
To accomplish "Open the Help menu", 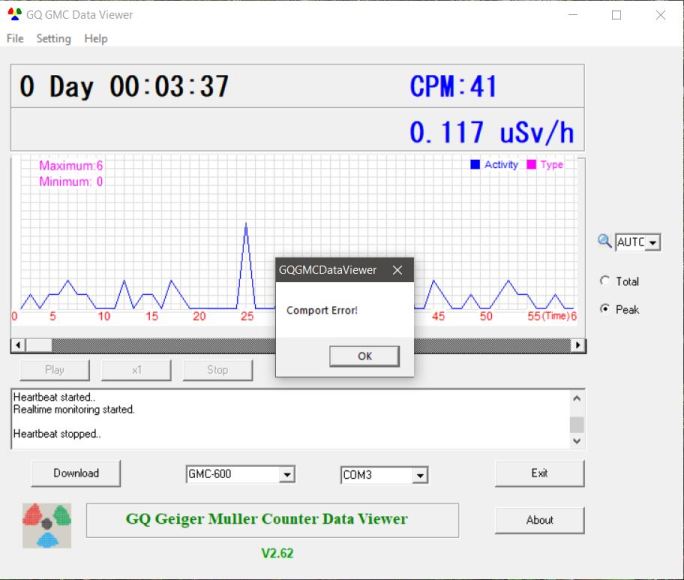I will [96, 39].
